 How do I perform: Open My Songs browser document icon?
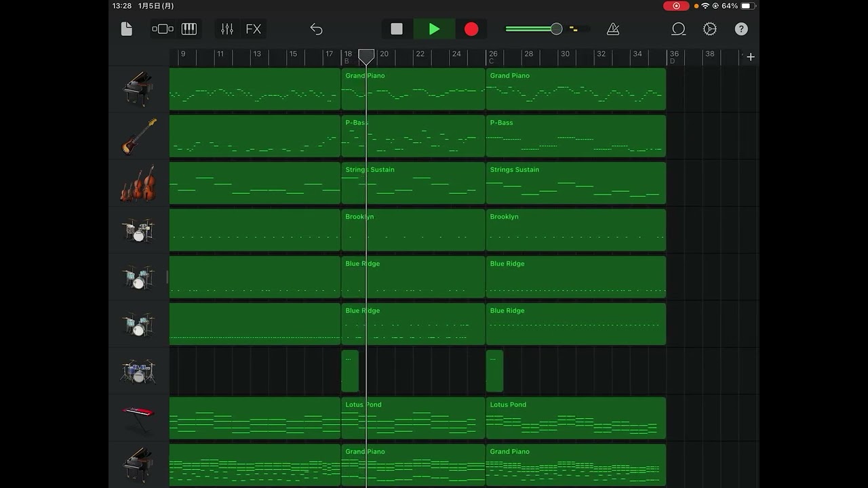[127, 29]
